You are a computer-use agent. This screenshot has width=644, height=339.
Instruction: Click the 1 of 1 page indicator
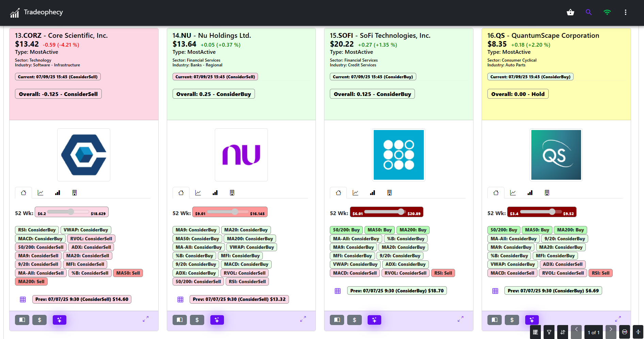click(594, 333)
